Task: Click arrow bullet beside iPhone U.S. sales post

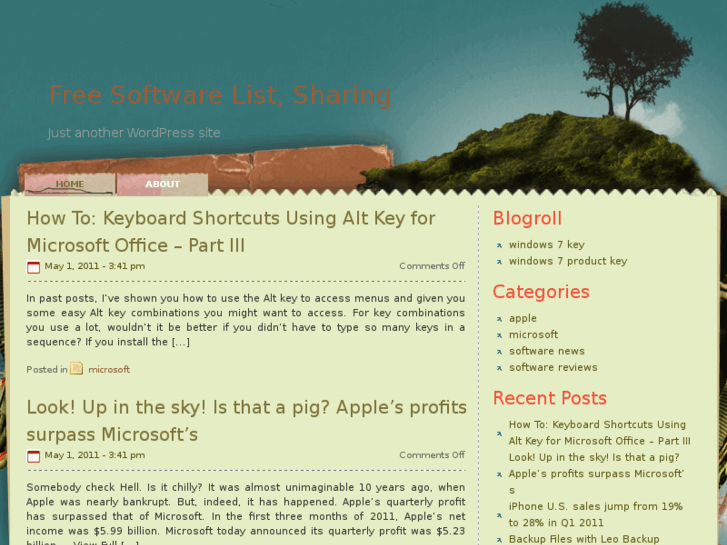Action: pyautogui.click(x=499, y=515)
